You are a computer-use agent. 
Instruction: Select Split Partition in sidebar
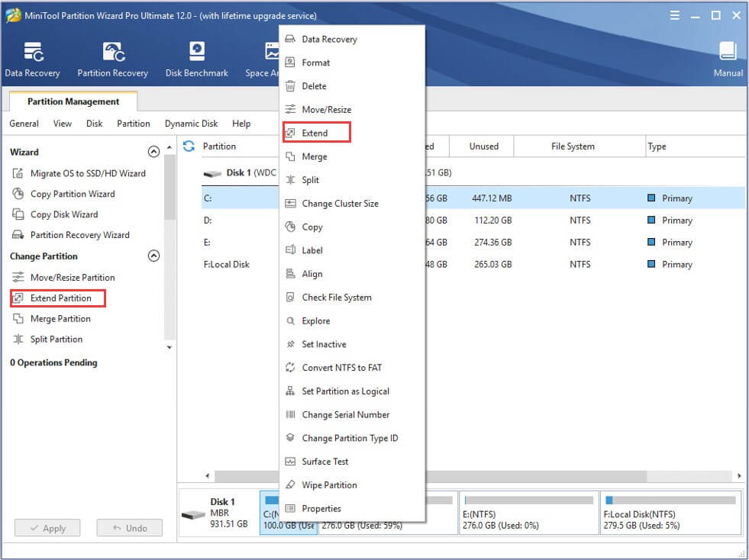[x=48, y=339]
